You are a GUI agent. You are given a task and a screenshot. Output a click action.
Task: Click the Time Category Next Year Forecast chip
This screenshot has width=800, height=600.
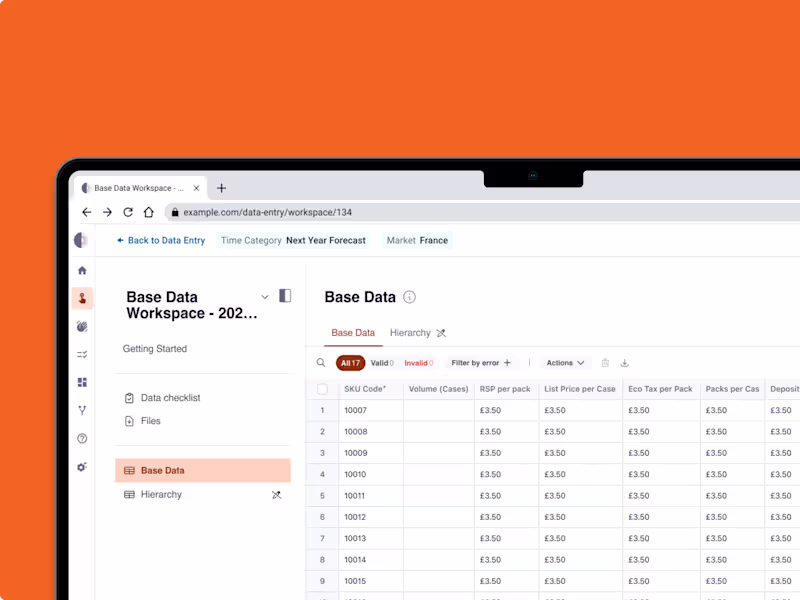[293, 240]
